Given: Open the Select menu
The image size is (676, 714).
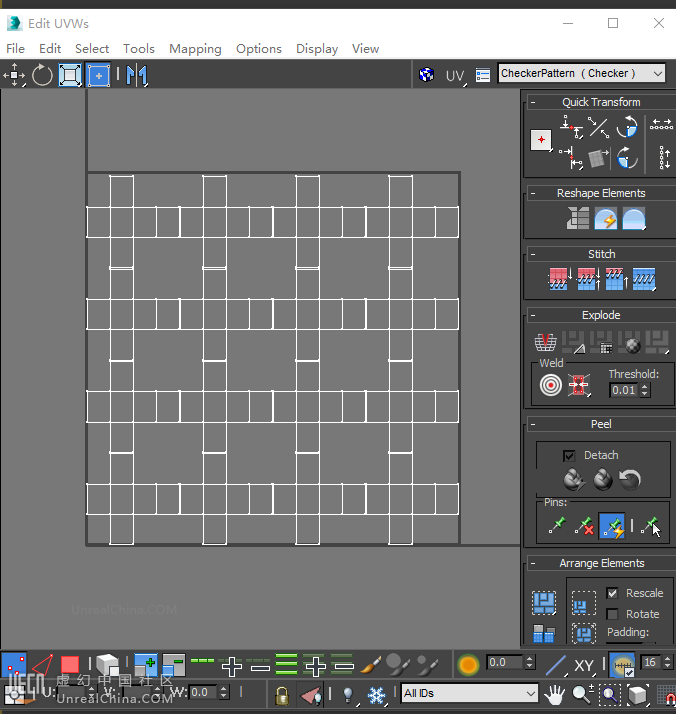Looking at the screenshot, I should (92, 49).
